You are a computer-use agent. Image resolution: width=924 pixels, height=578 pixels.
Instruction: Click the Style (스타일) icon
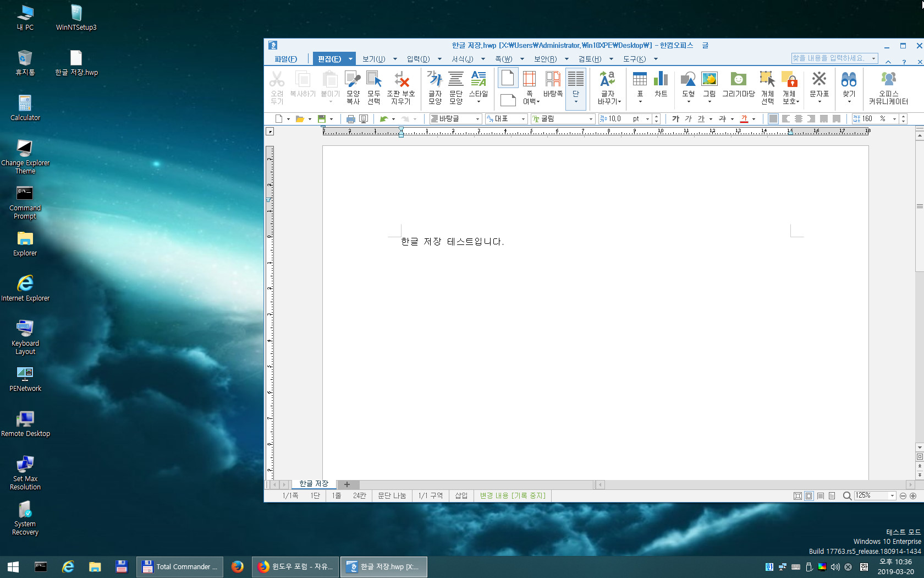pos(479,87)
